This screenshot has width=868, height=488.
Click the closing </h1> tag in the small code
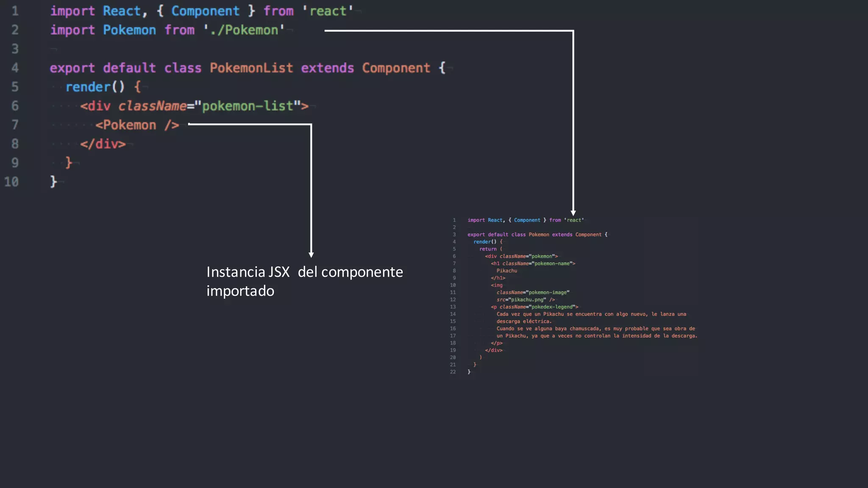tap(498, 278)
